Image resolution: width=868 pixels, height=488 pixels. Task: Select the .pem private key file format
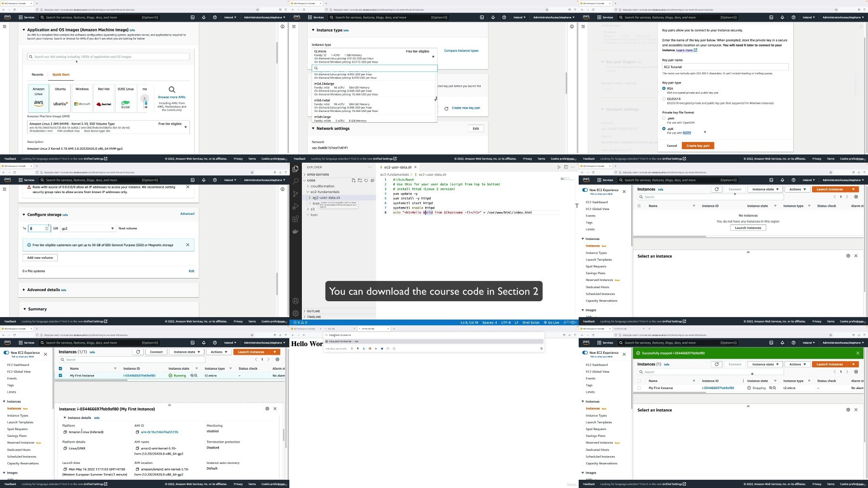pyautogui.click(x=664, y=118)
